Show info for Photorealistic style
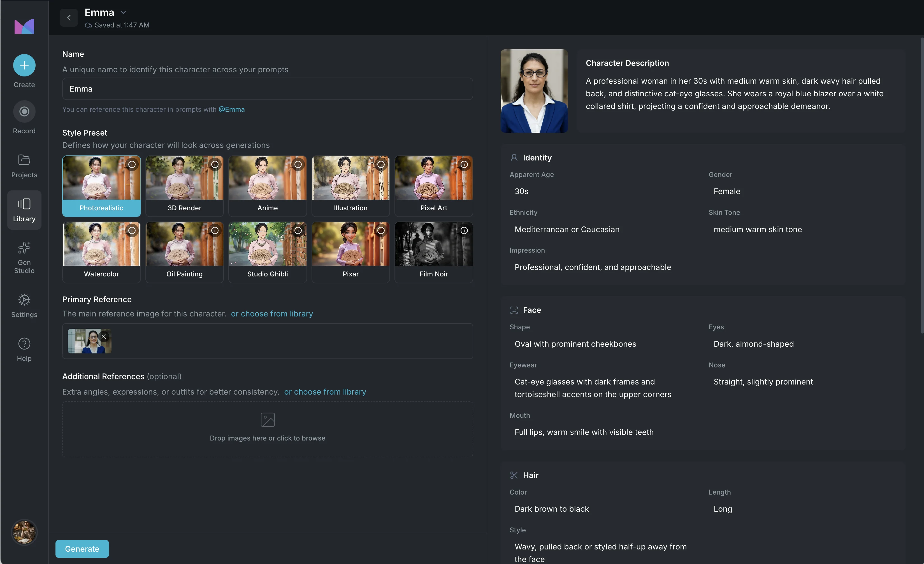Screen dimensions: 924x564 (x=132, y=164)
